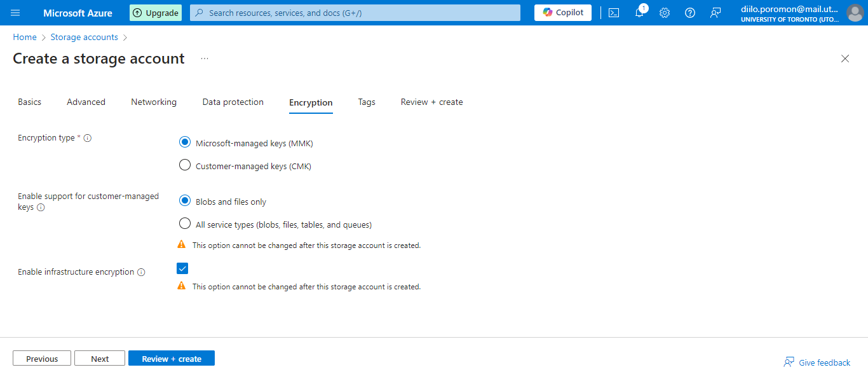868x386 pixels.
Task: Click the search resources field
Action: (x=355, y=13)
